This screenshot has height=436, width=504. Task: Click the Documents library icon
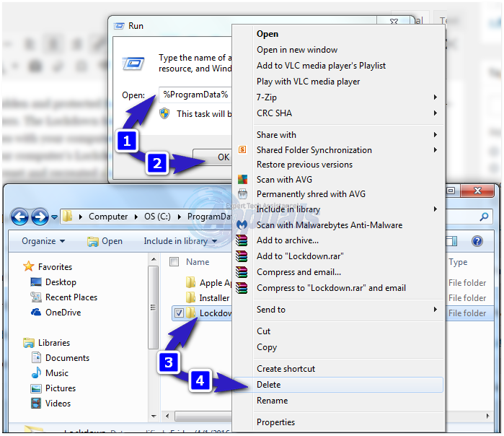pyautogui.click(x=36, y=357)
